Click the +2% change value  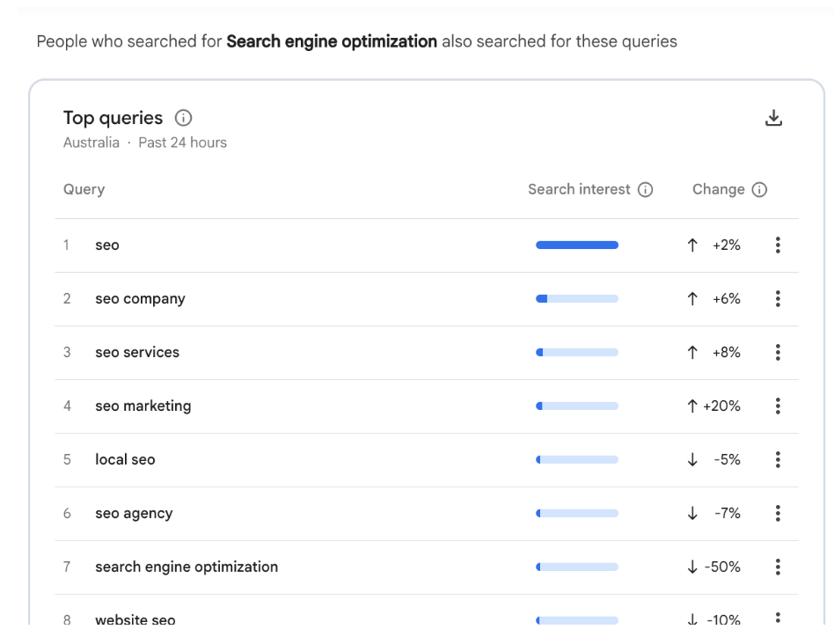[x=727, y=245]
